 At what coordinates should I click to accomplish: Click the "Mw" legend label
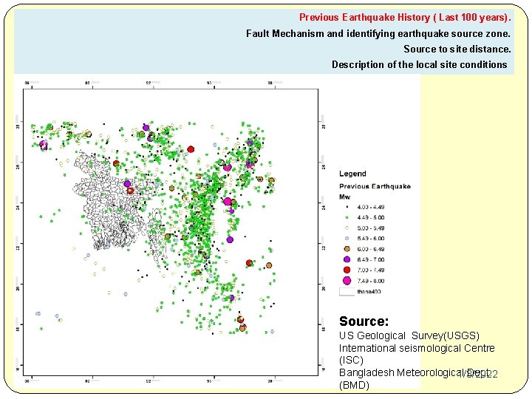tap(344, 197)
